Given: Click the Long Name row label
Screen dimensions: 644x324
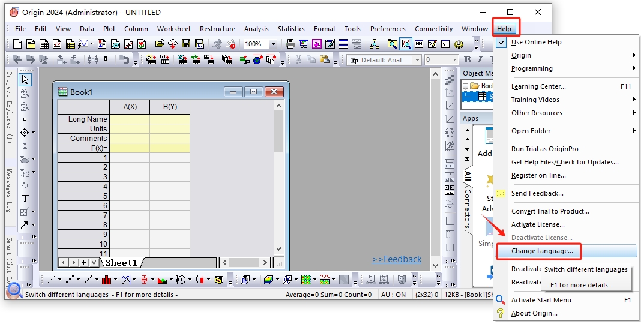Looking at the screenshot, I should click(84, 119).
